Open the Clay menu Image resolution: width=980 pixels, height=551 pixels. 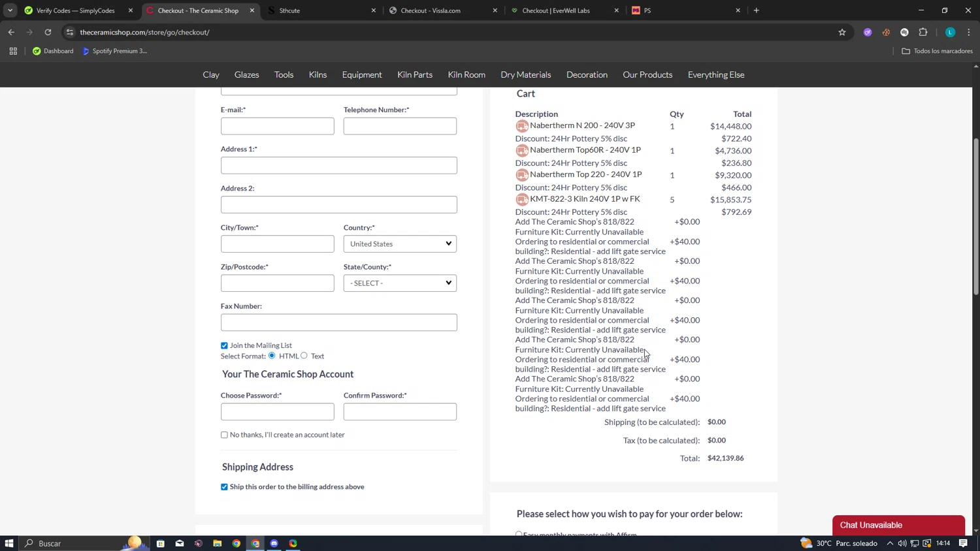[x=211, y=74]
